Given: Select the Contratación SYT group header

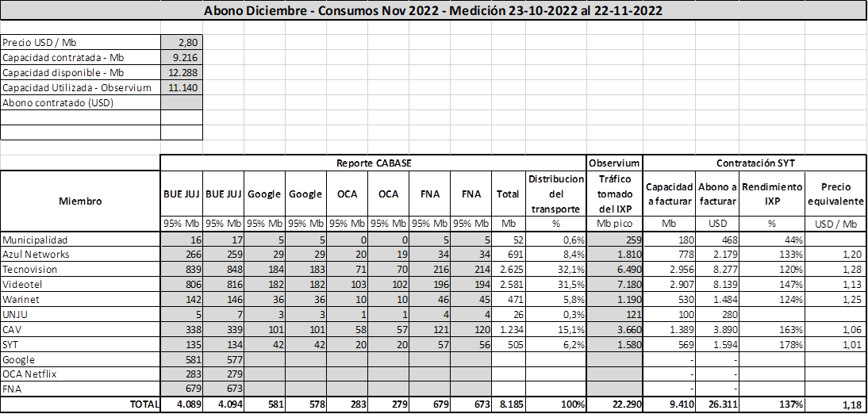Looking at the screenshot, I should 755,163.
